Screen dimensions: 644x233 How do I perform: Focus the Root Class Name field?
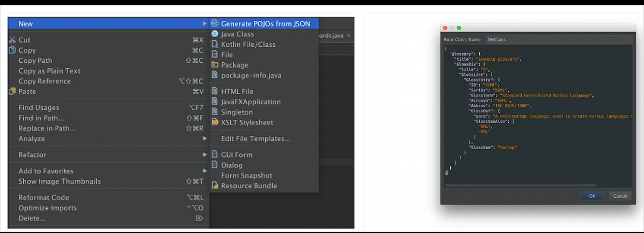click(558, 39)
